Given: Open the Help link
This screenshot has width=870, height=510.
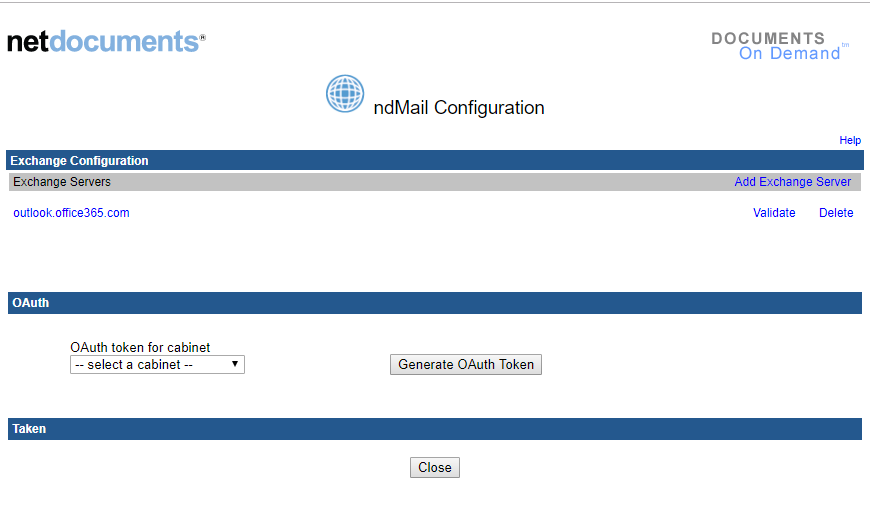Looking at the screenshot, I should click(850, 141).
